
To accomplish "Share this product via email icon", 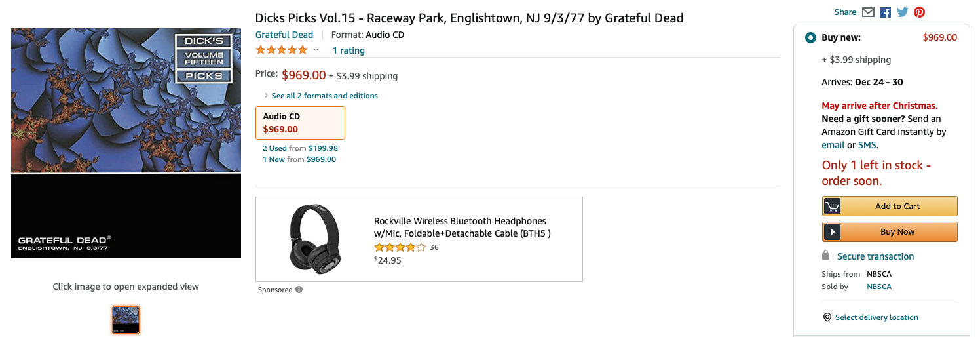I will [868, 12].
